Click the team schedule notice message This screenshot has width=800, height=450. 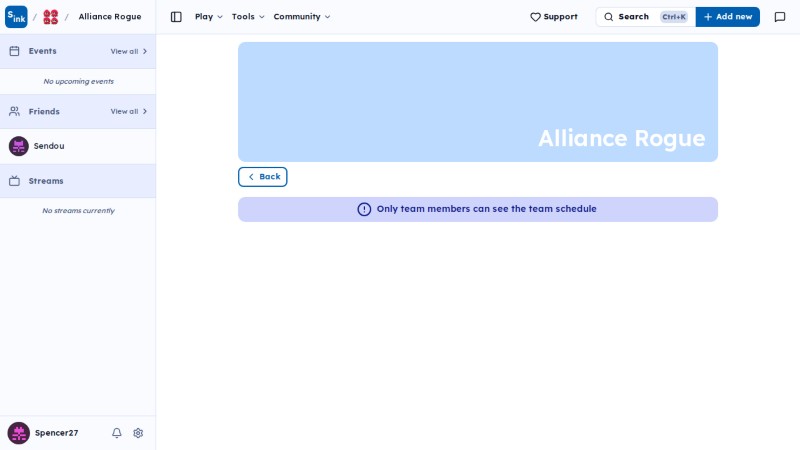[487, 209]
